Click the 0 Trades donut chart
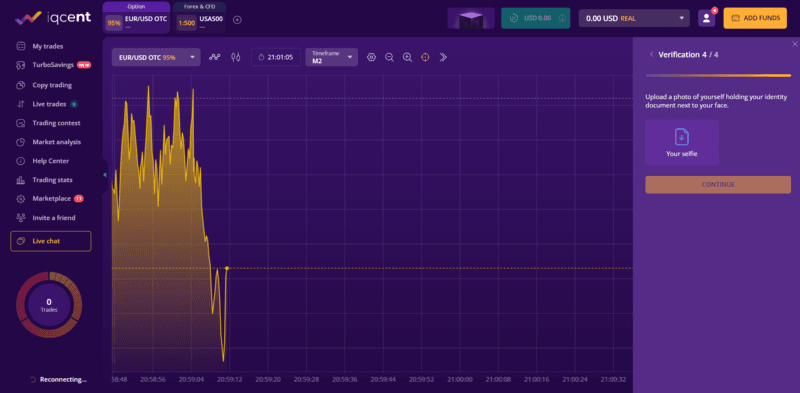The height and width of the screenshot is (393, 800). pos(49,305)
